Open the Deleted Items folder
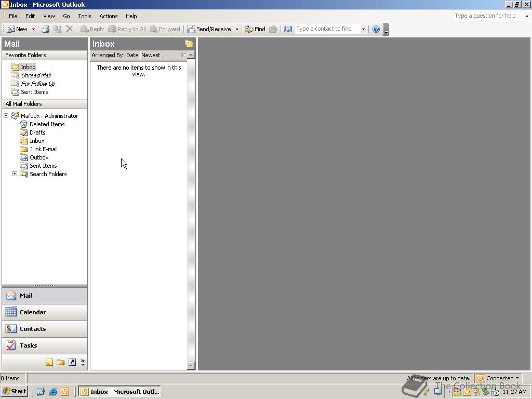 [43, 124]
